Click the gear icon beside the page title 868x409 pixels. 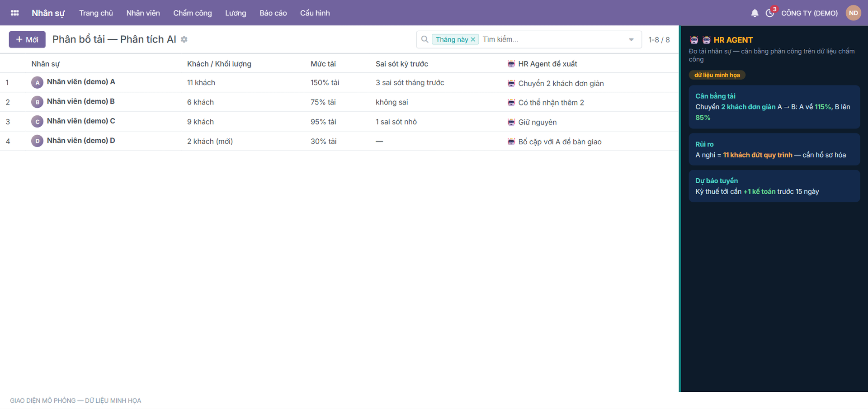click(184, 40)
